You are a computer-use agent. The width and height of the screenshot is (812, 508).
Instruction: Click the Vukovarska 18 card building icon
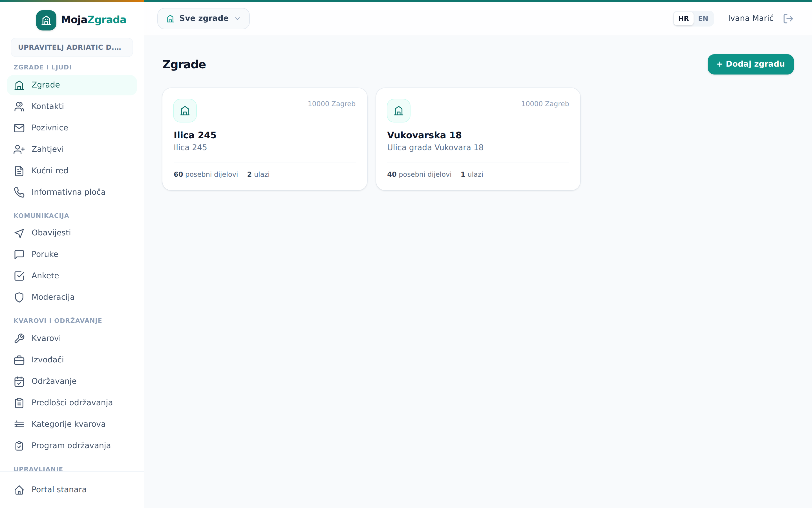tap(399, 111)
